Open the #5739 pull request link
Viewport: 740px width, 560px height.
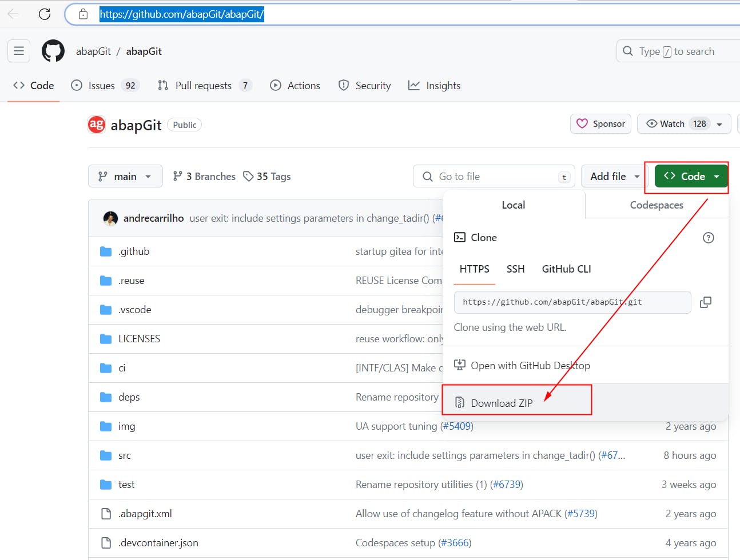pyautogui.click(x=580, y=514)
